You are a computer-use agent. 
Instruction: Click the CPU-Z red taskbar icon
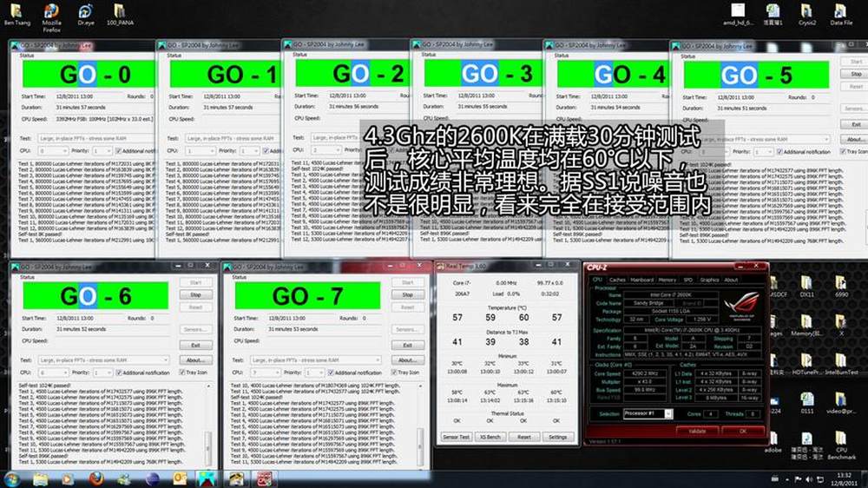pos(264,479)
